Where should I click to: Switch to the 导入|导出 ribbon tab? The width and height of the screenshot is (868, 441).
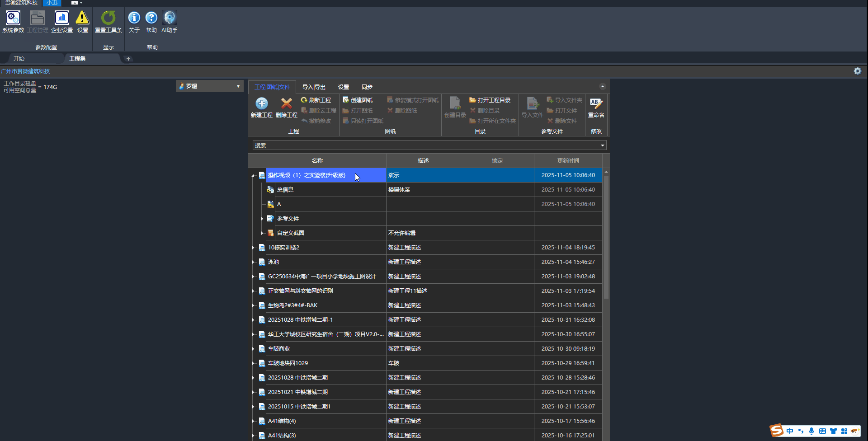(x=314, y=87)
